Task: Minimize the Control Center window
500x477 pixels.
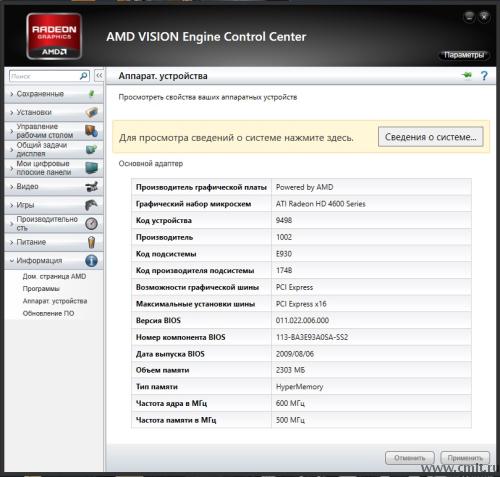Action: pyautogui.click(x=469, y=16)
